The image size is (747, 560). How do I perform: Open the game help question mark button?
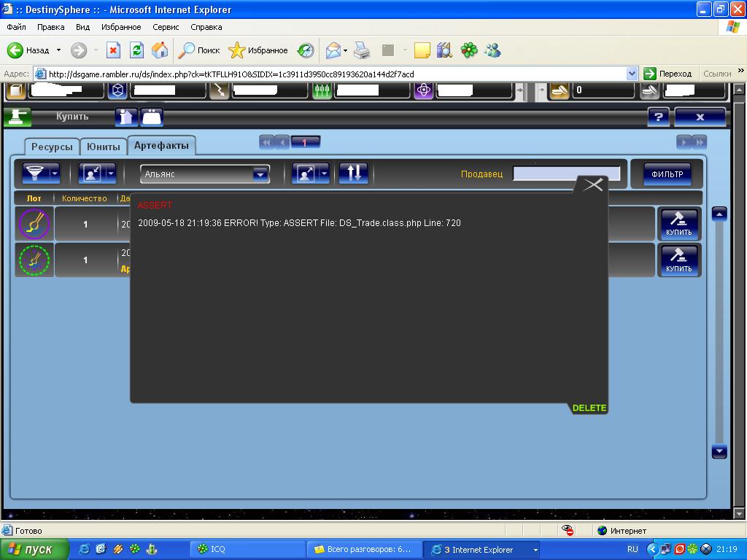coord(658,117)
